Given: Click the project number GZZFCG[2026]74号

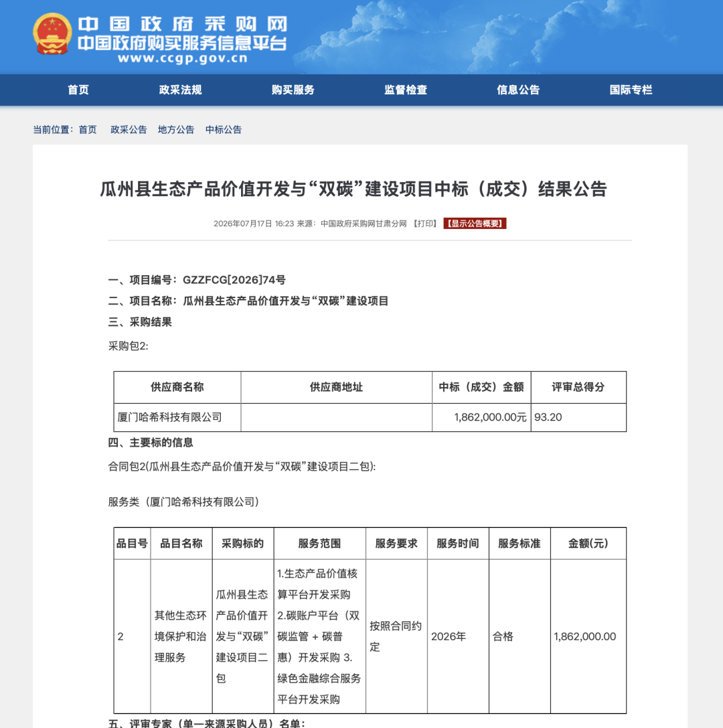Looking at the screenshot, I should pos(234,280).
